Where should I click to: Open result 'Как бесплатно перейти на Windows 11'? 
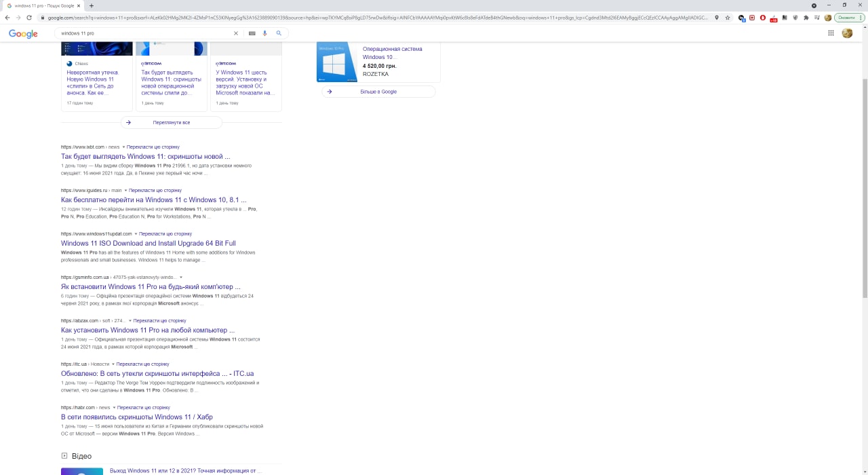[154, 199]
